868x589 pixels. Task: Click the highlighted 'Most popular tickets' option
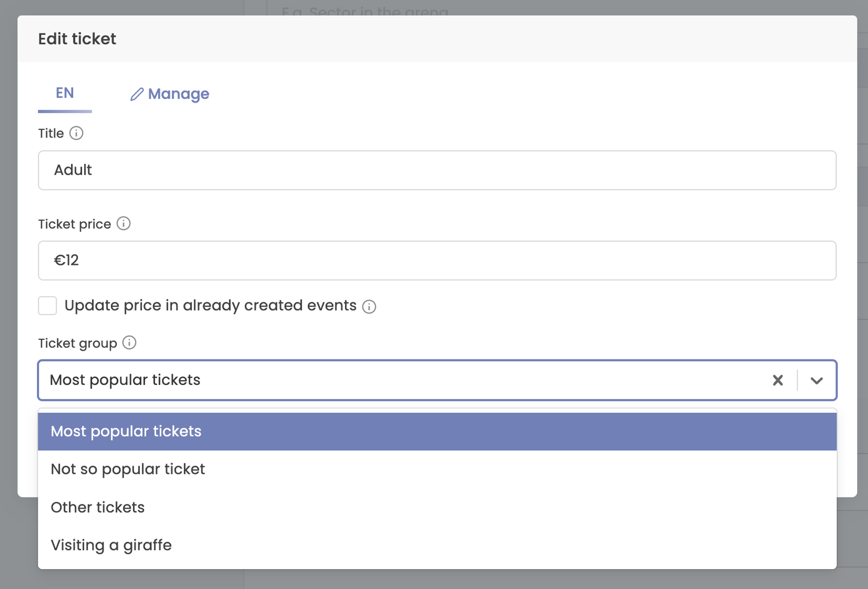click(126, 431)
